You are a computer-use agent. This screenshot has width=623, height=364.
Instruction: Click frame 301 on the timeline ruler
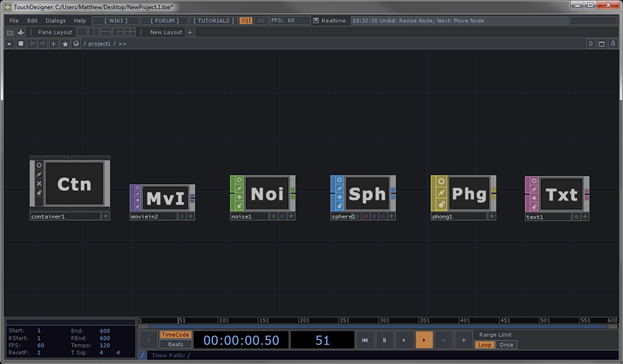[x=379, y=321]
